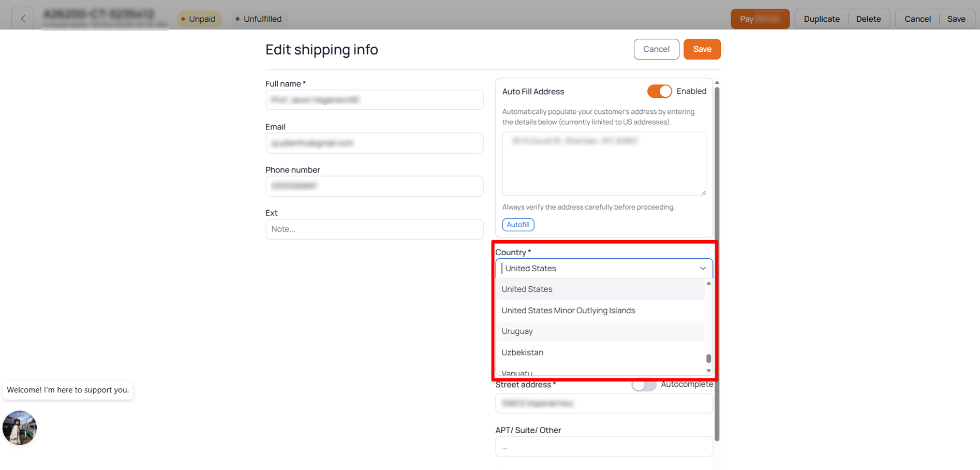Click the back arrow icon
Viewport: 980px width, 470px height.
23,19
